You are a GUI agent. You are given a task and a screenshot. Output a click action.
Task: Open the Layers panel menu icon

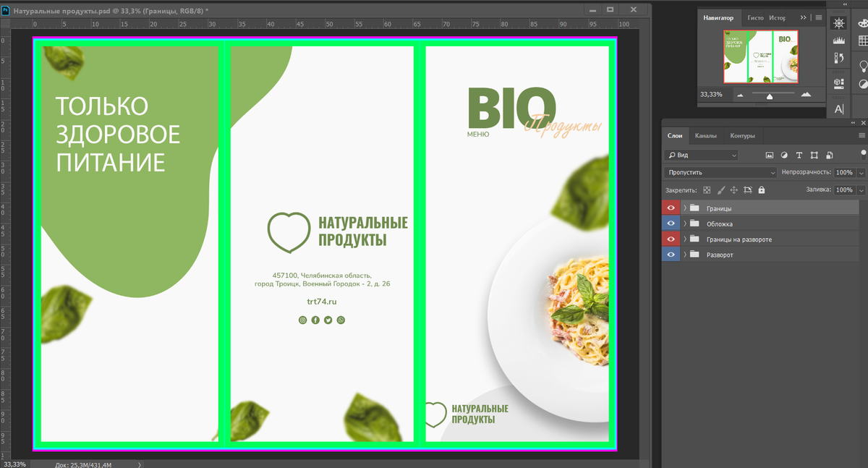[x=861, y=135]
